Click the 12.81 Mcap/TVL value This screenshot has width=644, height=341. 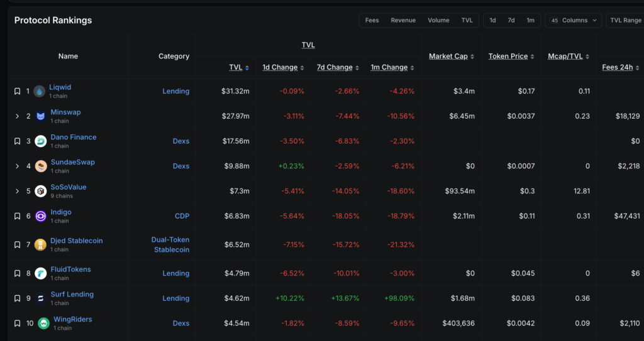(x=582, y=191)
